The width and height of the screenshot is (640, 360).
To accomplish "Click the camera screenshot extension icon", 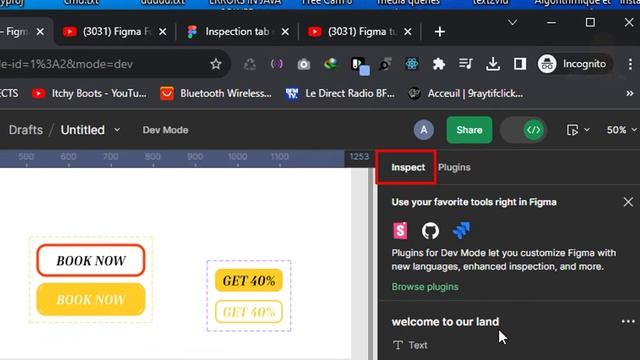I will [304, 64].
